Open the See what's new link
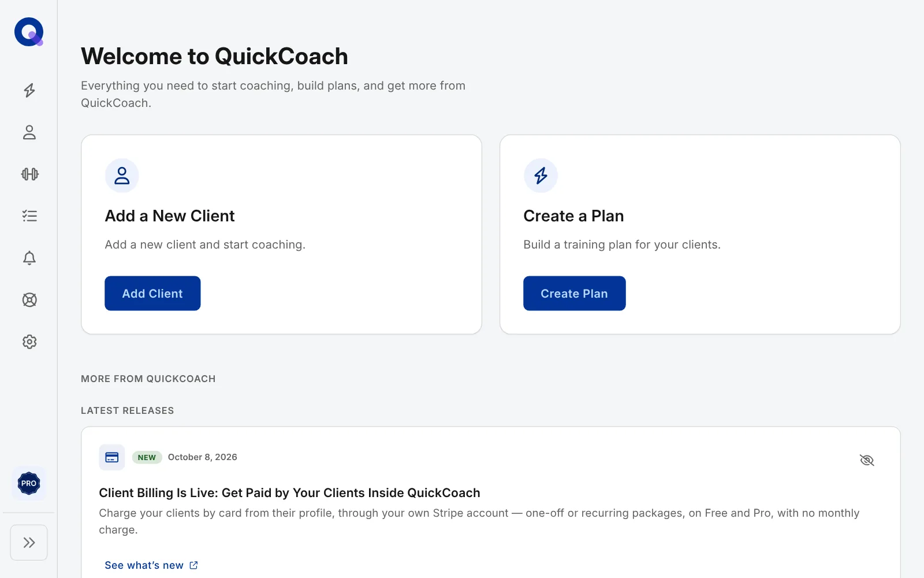The height and width of the screenshot is (578, 924). pos(151,565)
